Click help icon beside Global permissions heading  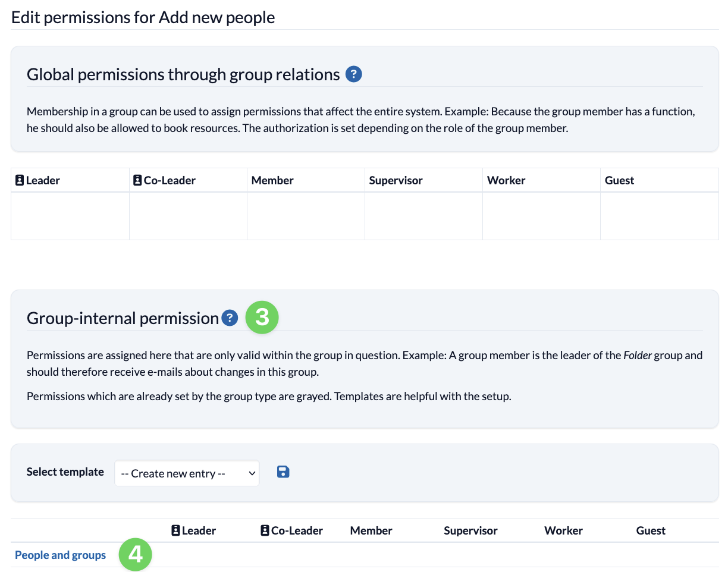(354, 74)
